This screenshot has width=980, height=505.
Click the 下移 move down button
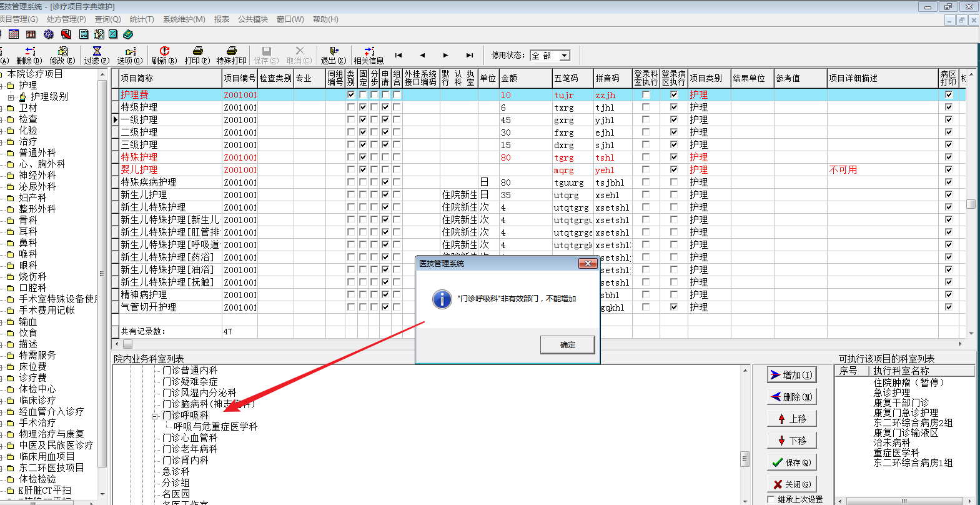pyautogui.click(x=792, y=441)
